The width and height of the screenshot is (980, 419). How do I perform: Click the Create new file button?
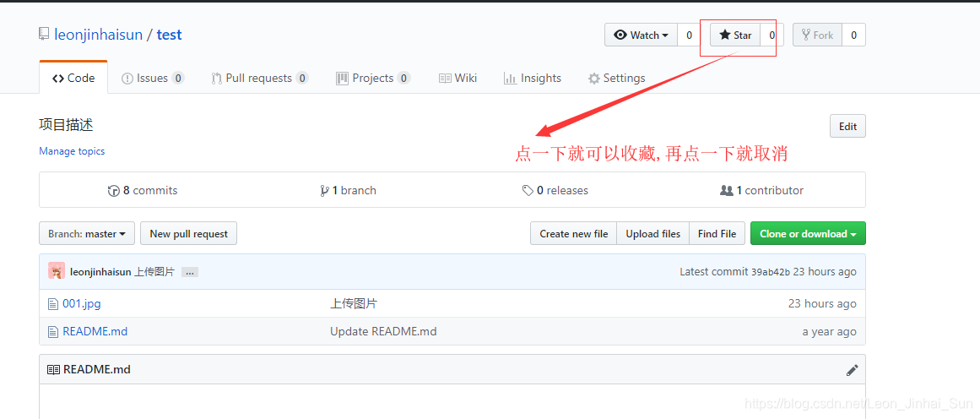coord(574,233)
